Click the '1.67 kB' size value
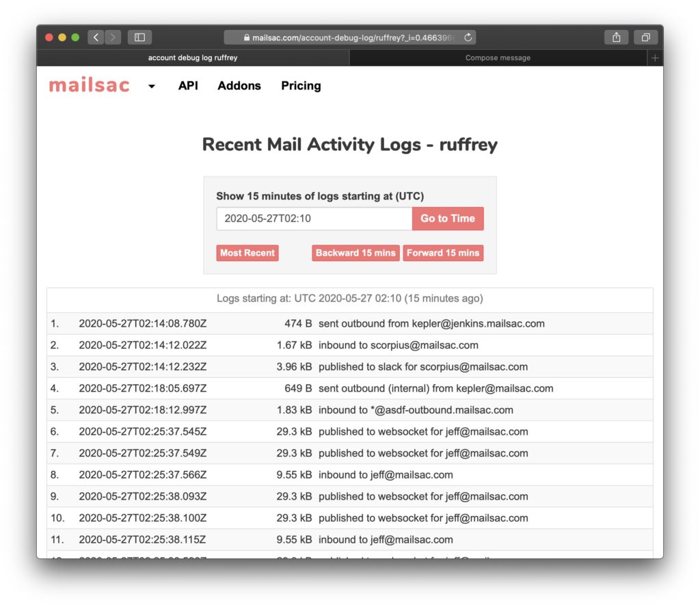This screenshot has height=607, width=700. pos(294,345)
